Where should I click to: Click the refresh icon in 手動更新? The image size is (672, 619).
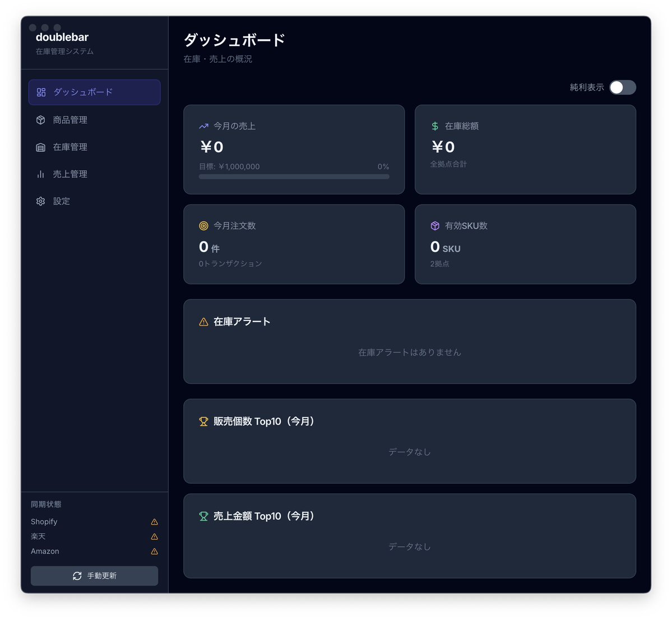coord(77,576)
